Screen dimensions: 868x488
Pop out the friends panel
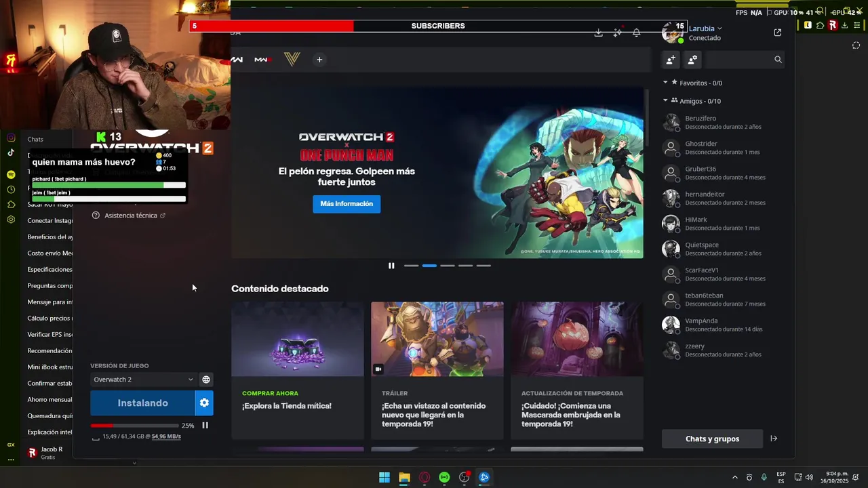[777, 33]
